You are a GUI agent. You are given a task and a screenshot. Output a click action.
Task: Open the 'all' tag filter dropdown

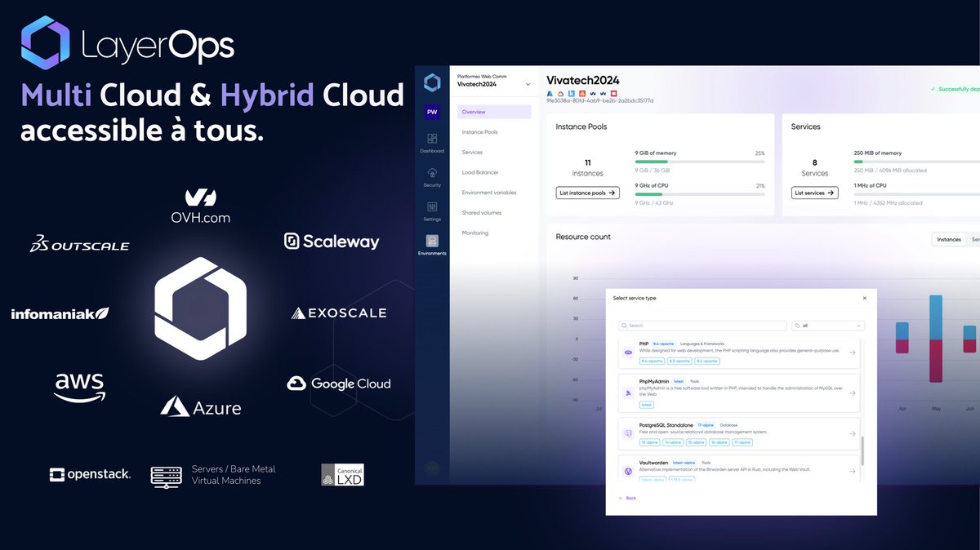pyautogui.click(x=827, y=326)
